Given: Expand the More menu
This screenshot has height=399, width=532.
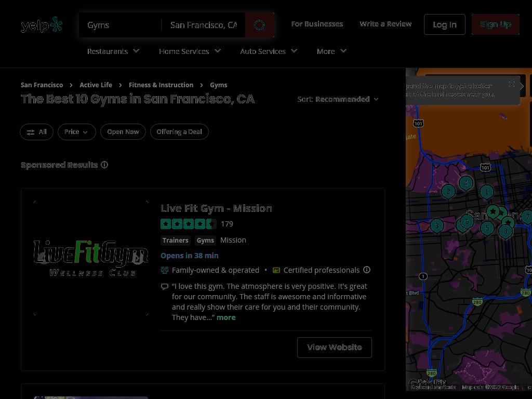Looking at the screenshot, I should coord(331,51).
